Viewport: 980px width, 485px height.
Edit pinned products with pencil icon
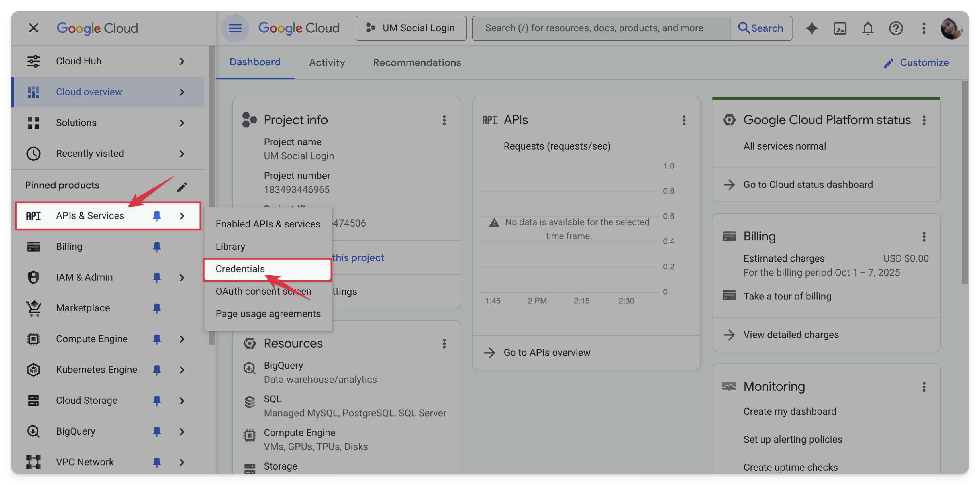(182, 187)
